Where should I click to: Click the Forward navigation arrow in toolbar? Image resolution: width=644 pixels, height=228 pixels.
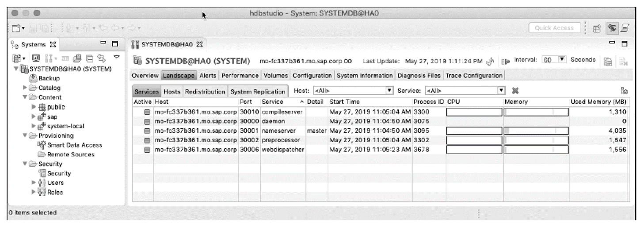coord(132,28)
